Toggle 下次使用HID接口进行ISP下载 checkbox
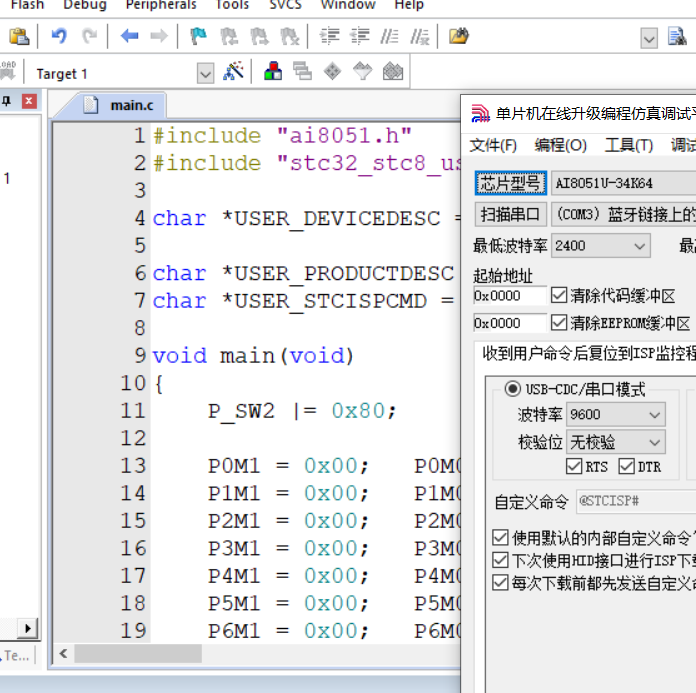Image resolution: width=696 pixels, height=693 pixels. click(500, 560)
